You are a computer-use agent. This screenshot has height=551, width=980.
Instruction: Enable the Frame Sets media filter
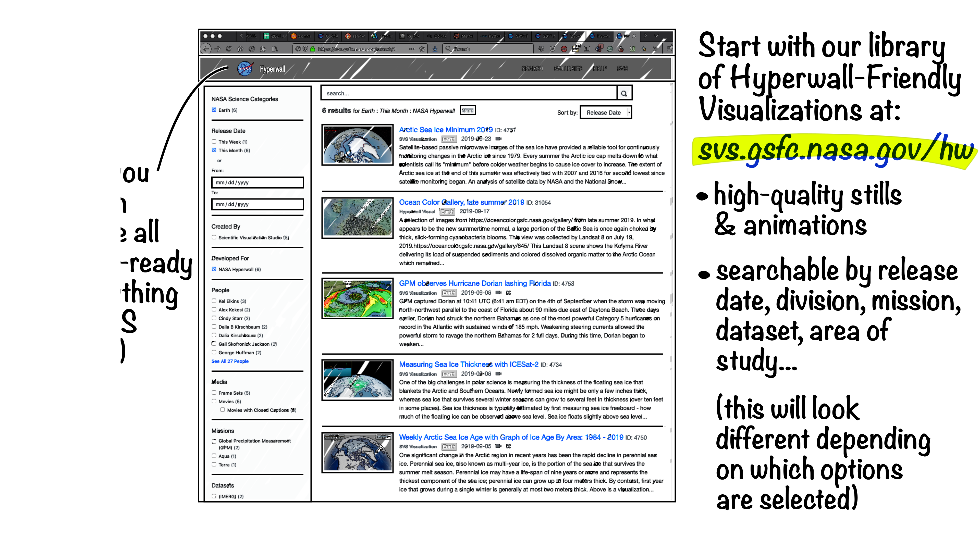(x=214, y=392)
